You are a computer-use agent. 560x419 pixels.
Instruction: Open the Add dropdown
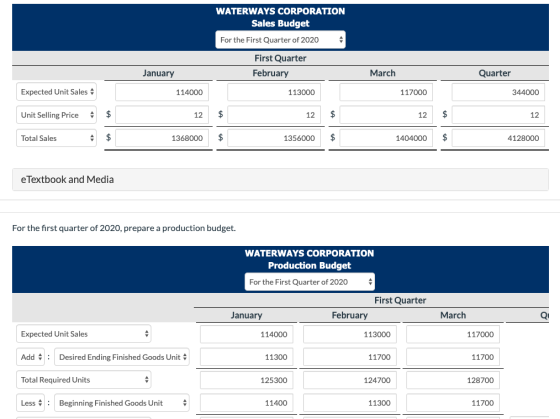pos(30,357)
